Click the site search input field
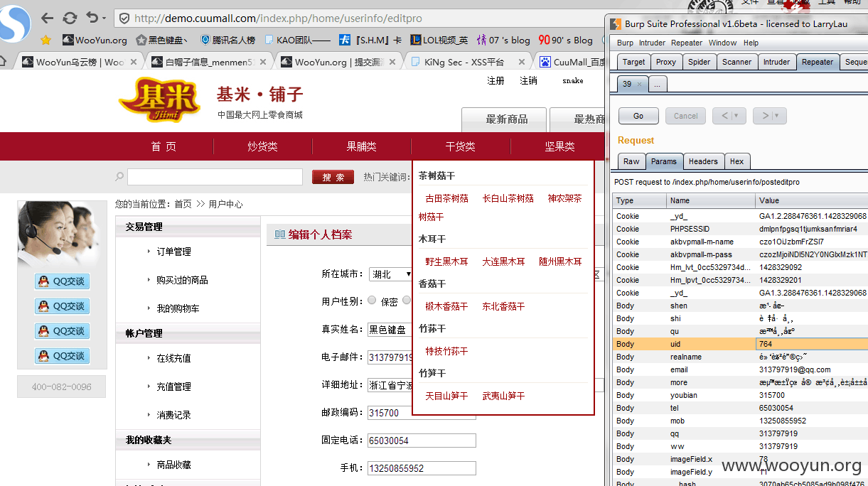The height and width of the screenshot is (486, 868). coord(215,177)
